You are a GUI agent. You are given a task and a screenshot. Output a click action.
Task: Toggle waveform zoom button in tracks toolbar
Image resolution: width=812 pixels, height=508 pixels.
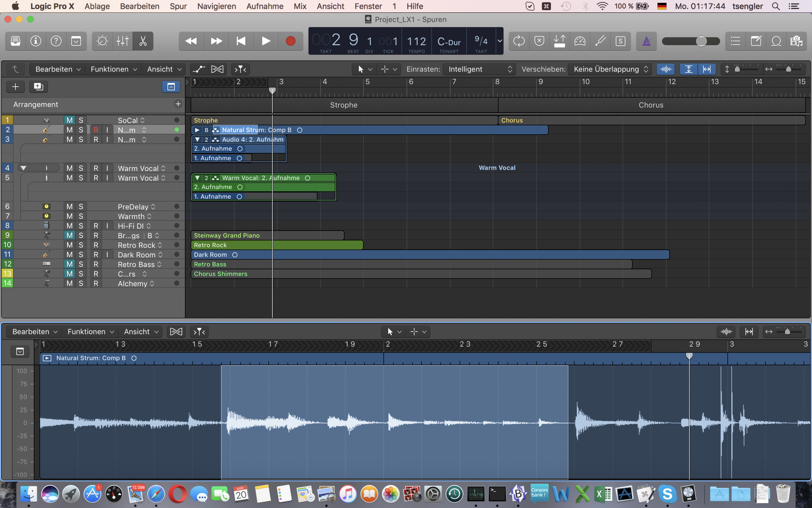point(666,69)
